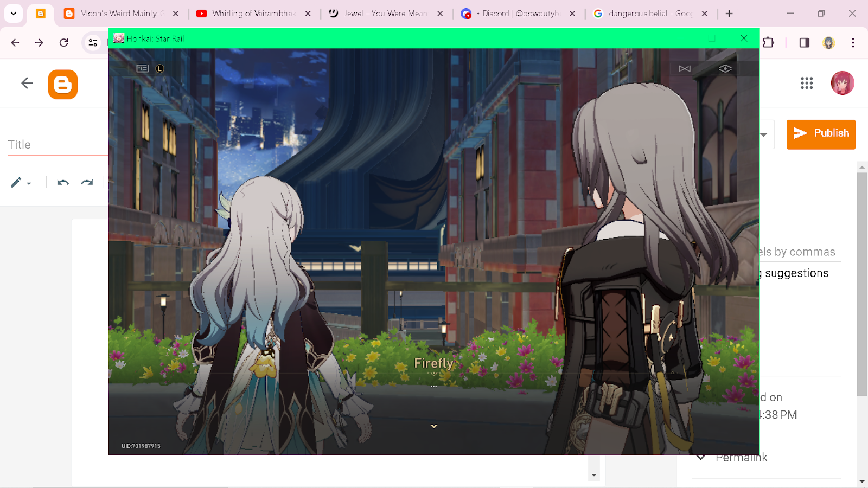Switch to the Discord tab
The height and width of the screenshot is (488, 868).
pyautogui.click(x=518, y=14)
